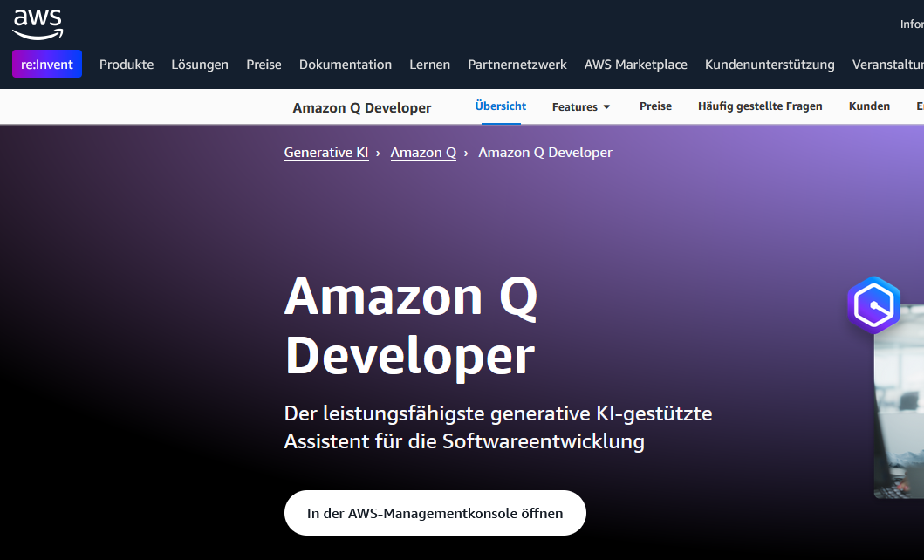
Task: Go to AWS Marketplace
Action: tap(636, 65)
